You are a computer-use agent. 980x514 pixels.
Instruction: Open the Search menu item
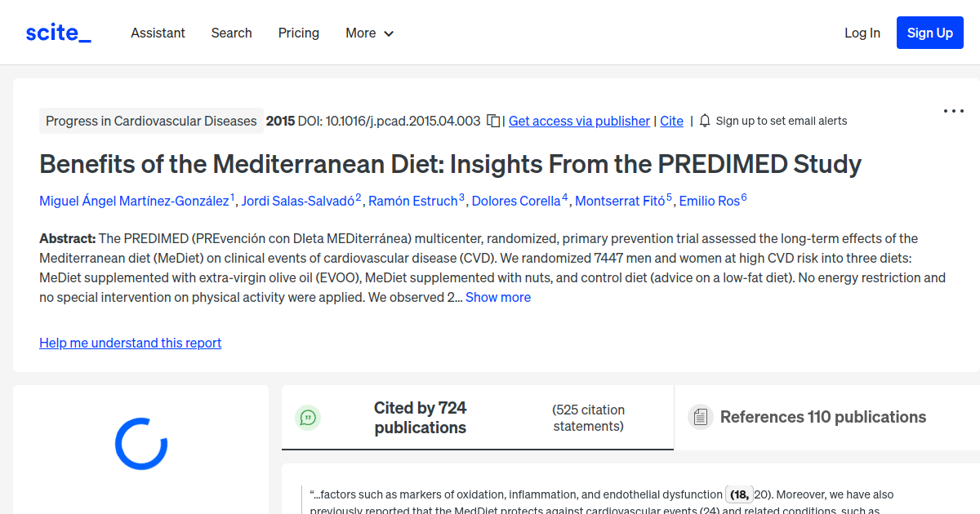point(231,33)
